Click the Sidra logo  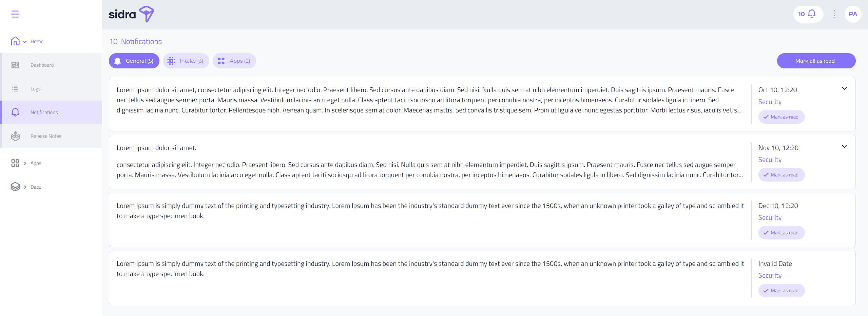point(131,14)
